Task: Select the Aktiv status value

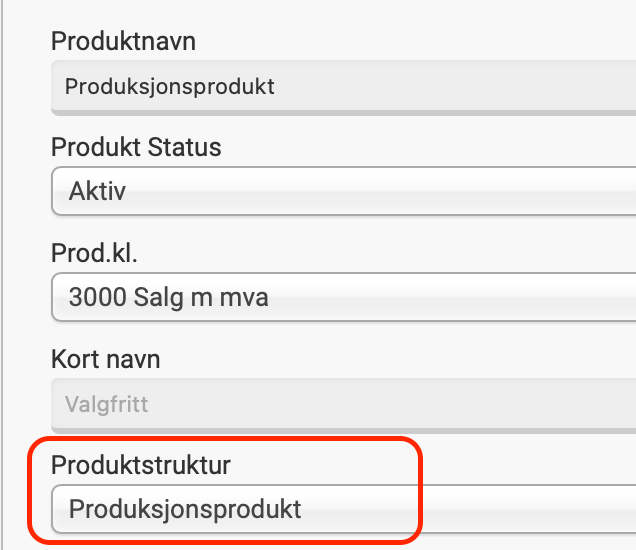Action: (97, 191)
